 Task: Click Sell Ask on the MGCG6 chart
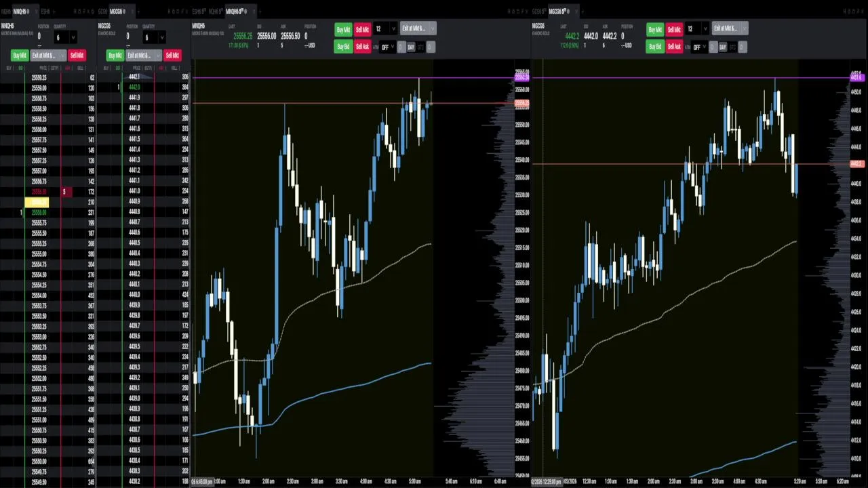tap(674, 47)
